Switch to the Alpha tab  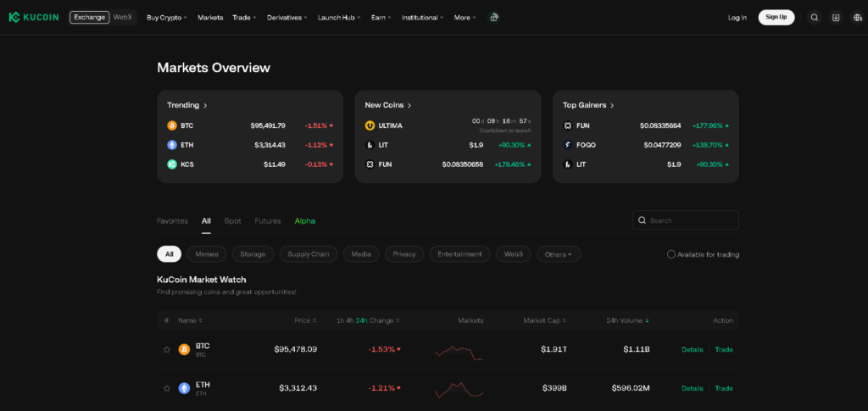(x=305, y=220)
